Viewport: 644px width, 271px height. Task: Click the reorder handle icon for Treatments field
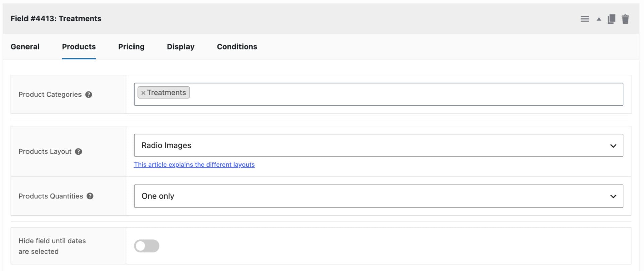pos(585,19)
